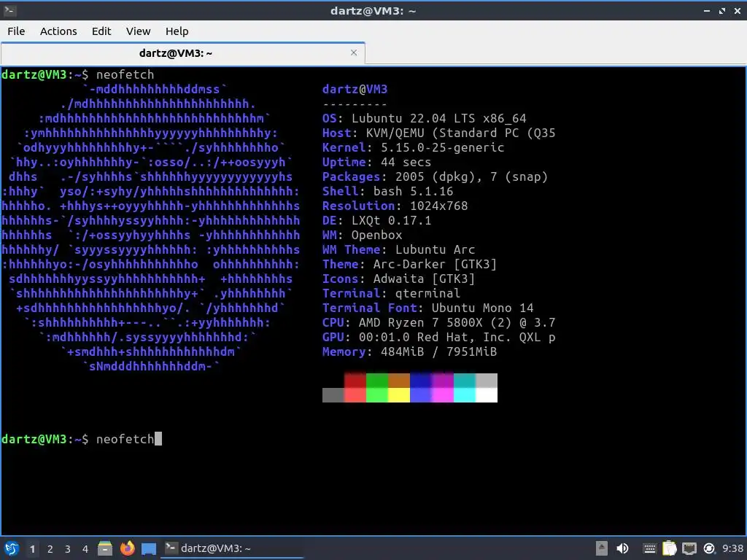
Task: Click the Resolution line 1024x768
Action: (x=395, y=206)
